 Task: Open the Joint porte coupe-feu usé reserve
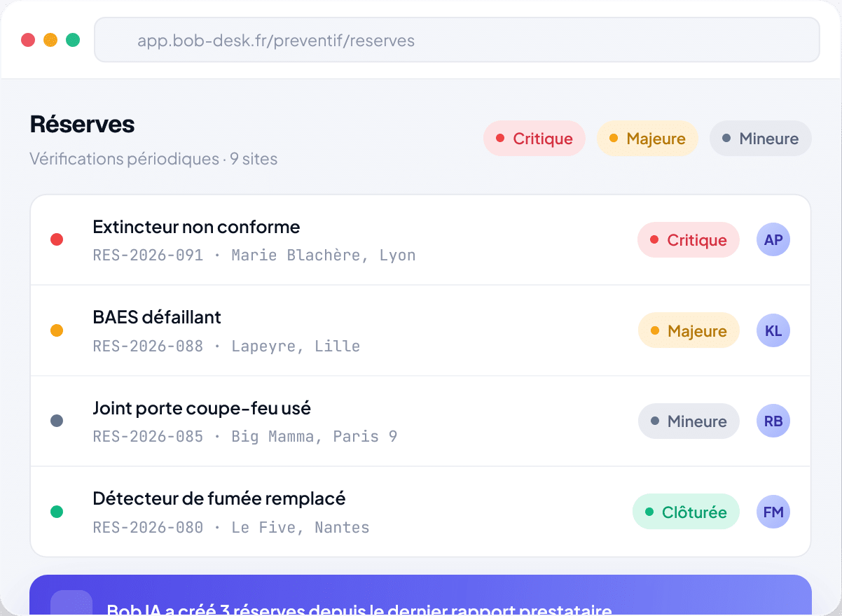point(420,421)
